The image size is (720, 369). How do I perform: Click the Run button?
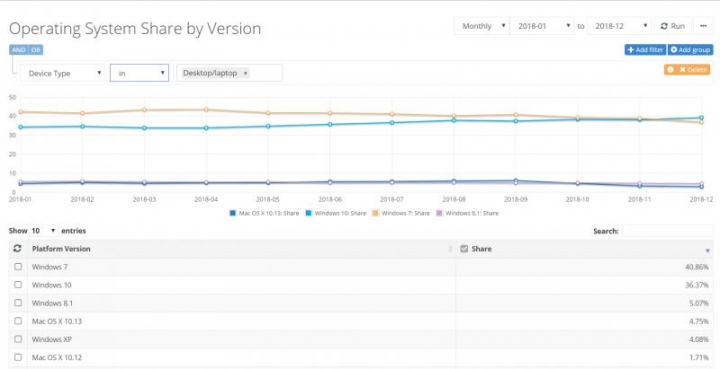(x=673, y=26)
